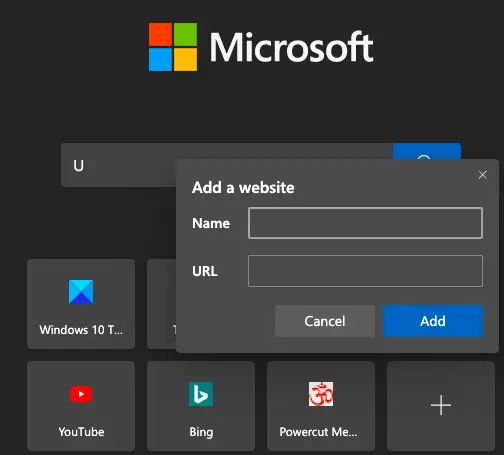Click the YouTube label text
This screenshot has height=455, width=504.
[x=81, y=432]
